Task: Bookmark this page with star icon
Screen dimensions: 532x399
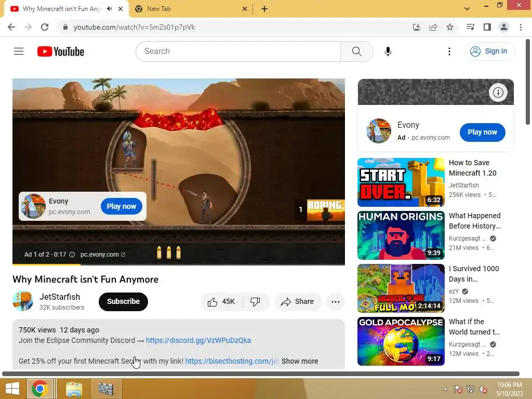Action: click(450, 27)
